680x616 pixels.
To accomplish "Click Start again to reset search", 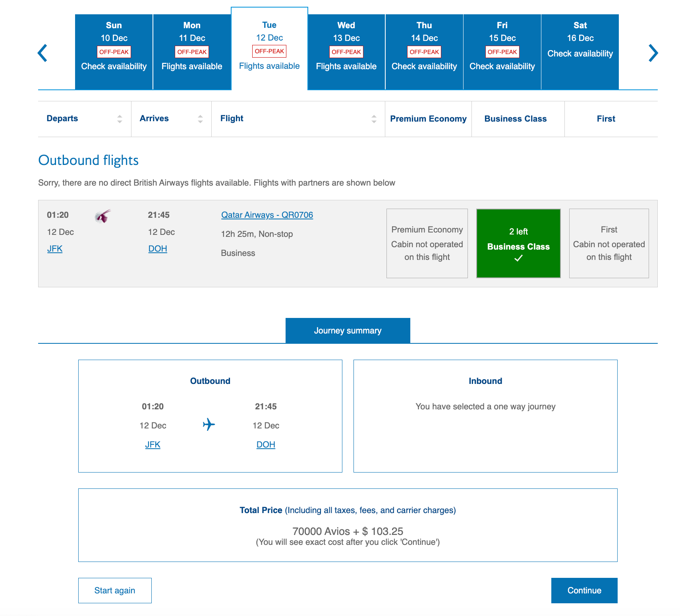I will 115,590.
